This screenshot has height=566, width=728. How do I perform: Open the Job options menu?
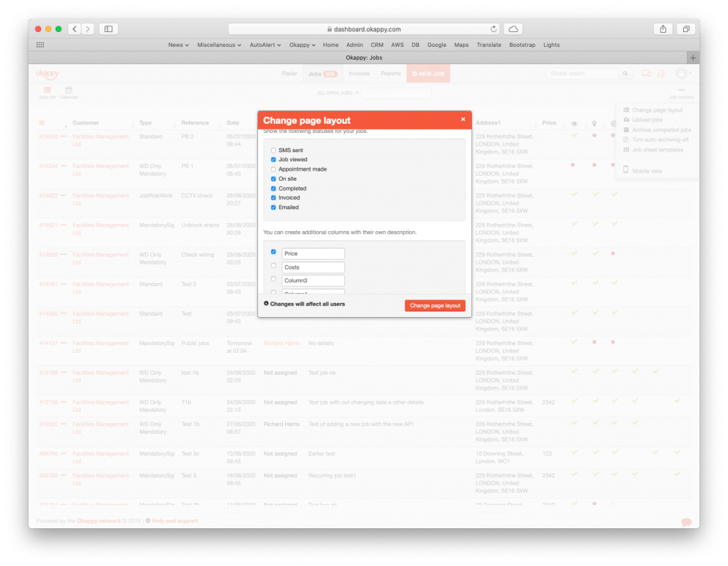(x=681, y=93)
